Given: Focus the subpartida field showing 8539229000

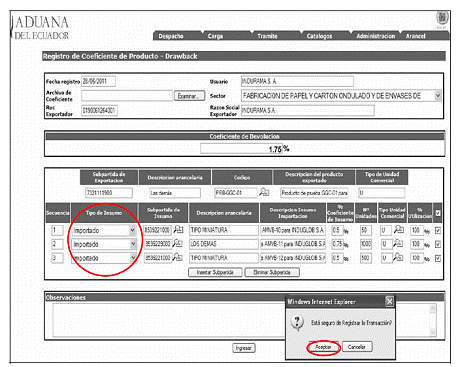Looking at the screenshot, I should click(158, 244).
